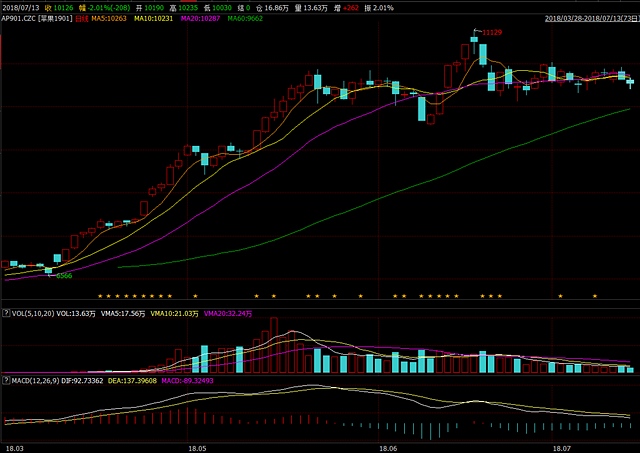Click the help icon beside VOL(5,10,20)
The width and height of the screenshot is (640, 453).
(x=6, y=314)
